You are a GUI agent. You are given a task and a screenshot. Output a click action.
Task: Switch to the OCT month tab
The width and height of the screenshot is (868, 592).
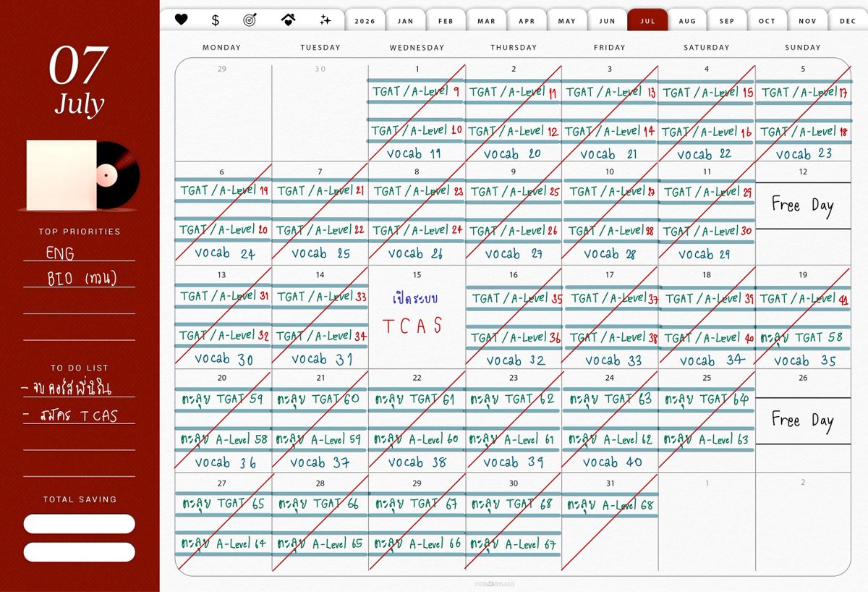[x=767, y=21]
